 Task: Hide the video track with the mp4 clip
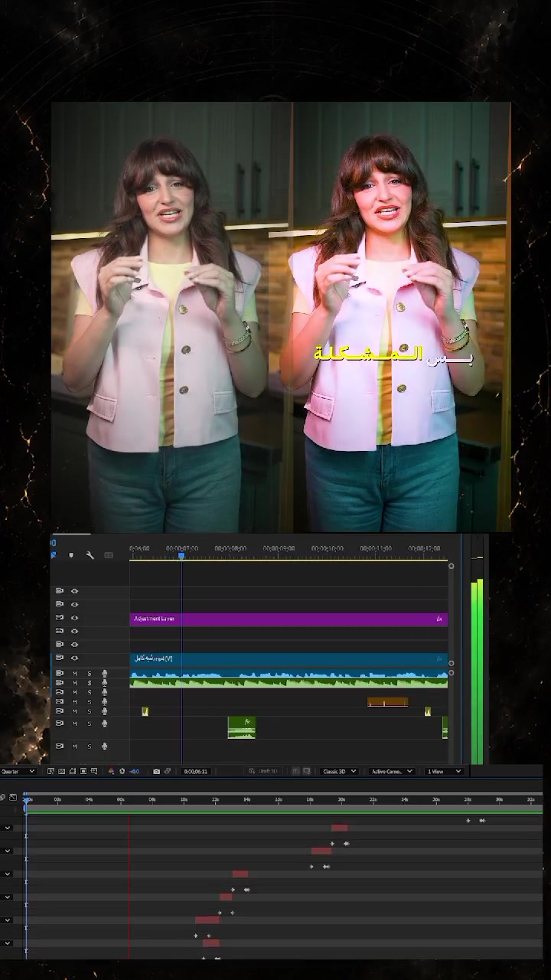74,658
